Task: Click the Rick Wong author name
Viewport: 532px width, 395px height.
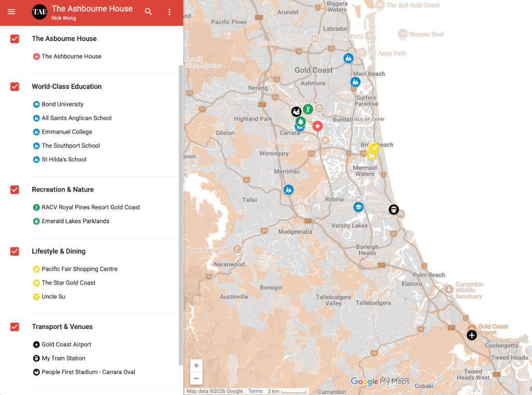Action: [x=64, y=18]
